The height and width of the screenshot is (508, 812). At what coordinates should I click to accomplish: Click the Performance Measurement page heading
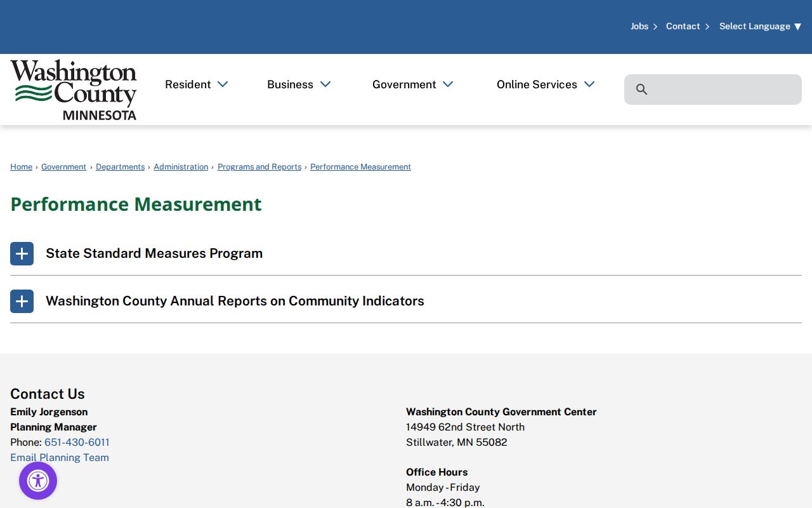tap(136, 204)
